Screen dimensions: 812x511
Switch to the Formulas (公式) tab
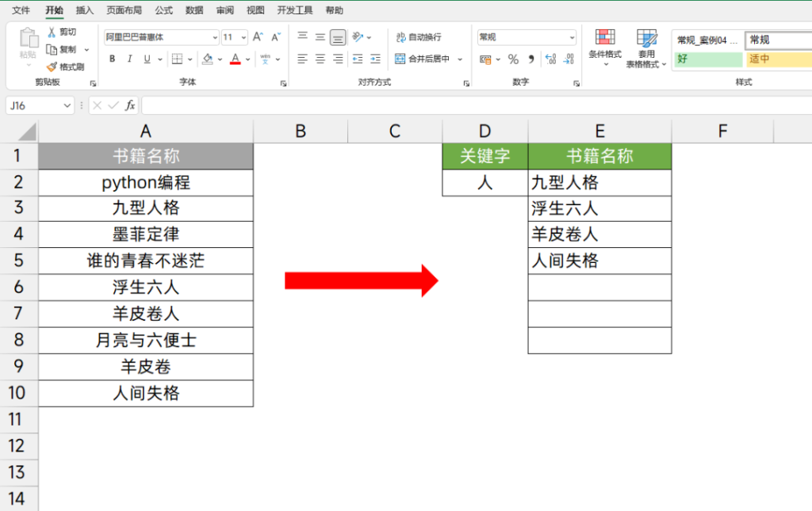click(163, 10)
